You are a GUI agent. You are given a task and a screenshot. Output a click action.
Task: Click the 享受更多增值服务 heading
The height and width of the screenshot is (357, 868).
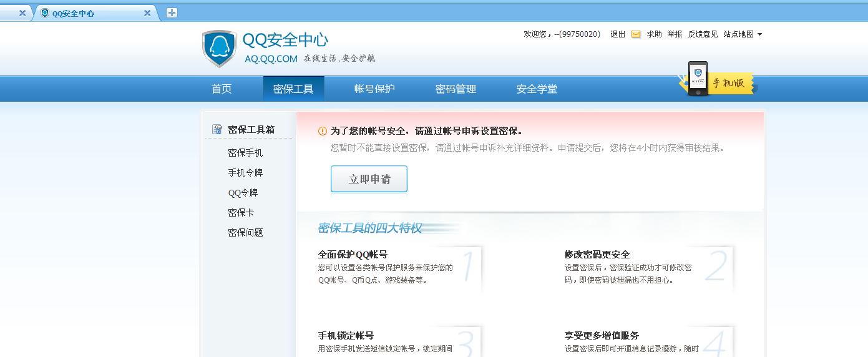(602, 336)
